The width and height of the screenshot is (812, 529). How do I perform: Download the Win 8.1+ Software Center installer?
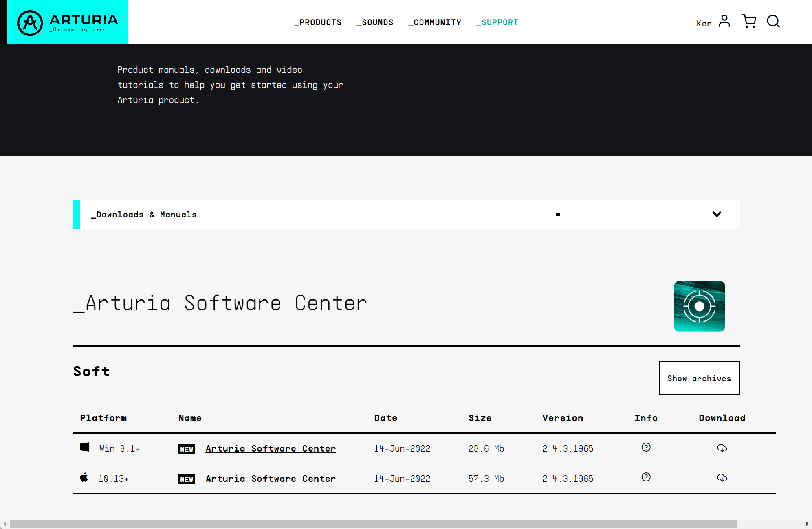coord(722,448)
